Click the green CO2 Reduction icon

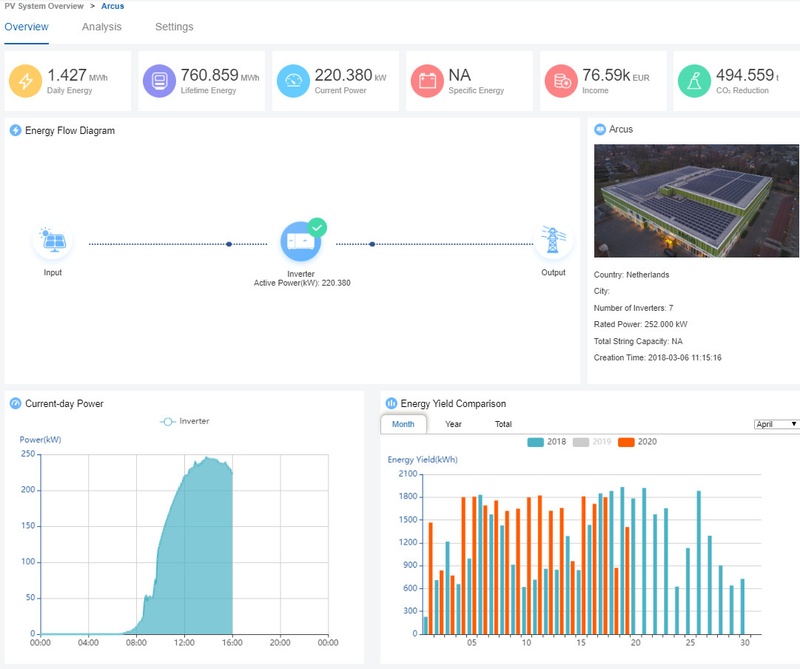tap(694, 81)
